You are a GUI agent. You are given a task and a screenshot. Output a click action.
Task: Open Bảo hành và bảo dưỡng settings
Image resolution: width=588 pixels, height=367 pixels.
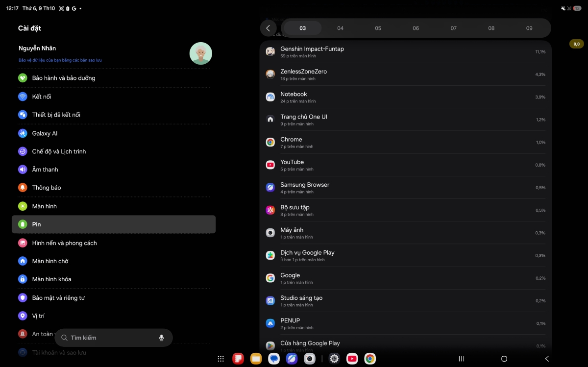(114, 78)
